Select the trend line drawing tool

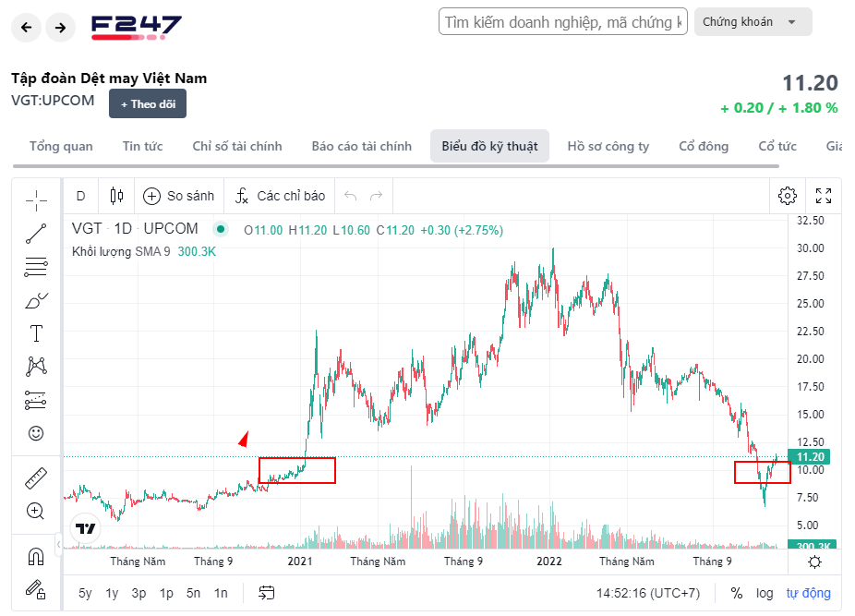pos(36,234)
